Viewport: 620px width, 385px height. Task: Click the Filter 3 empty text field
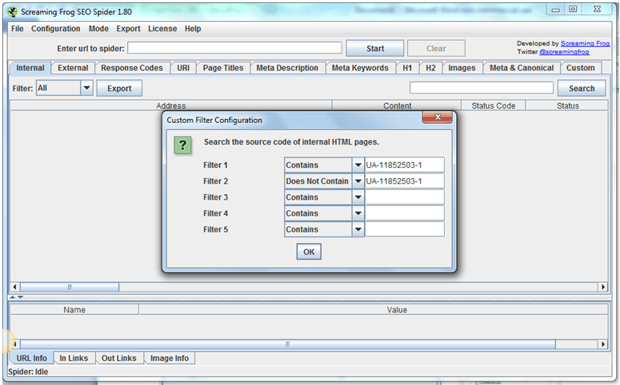(x=405, y=197)
